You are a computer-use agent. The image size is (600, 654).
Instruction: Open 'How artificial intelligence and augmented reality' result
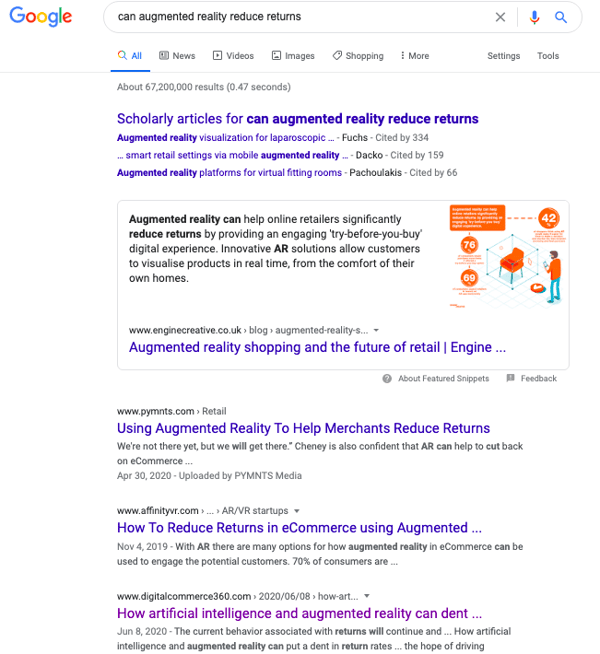click(x=299, y=614)
